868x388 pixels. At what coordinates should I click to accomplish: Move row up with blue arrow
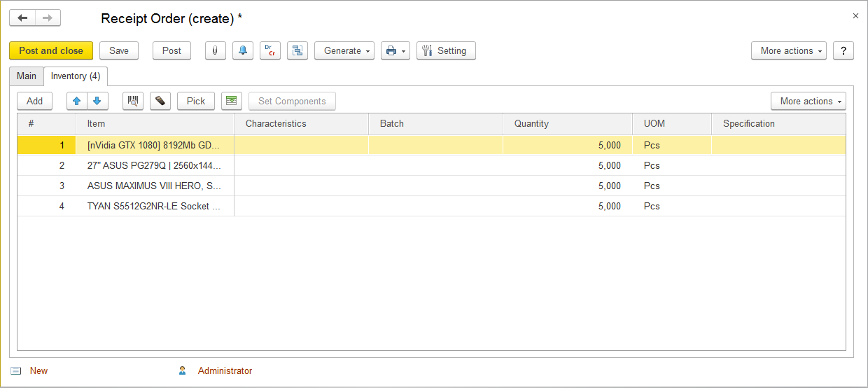click(x=77, y=102)
